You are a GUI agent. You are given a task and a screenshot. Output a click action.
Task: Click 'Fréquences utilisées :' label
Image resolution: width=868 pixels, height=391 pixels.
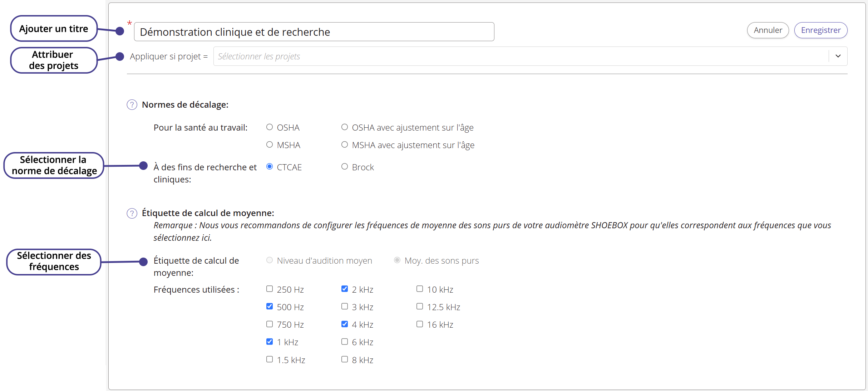(197, 290)
